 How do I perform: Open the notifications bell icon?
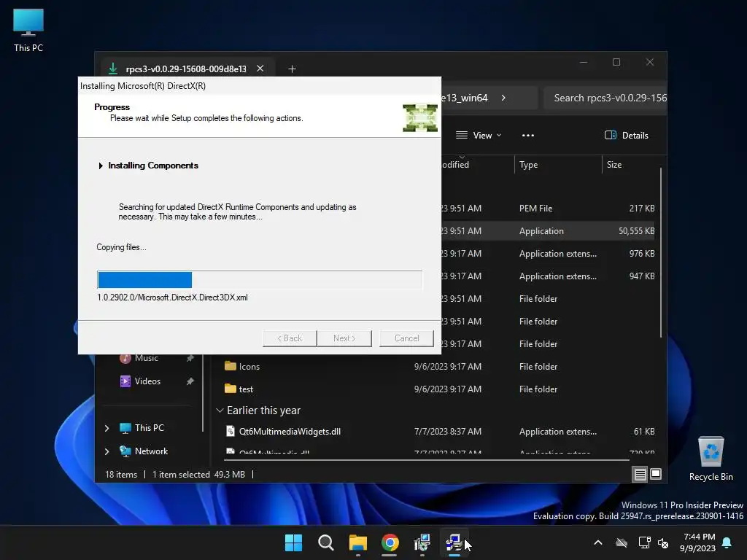pos(727,542)
